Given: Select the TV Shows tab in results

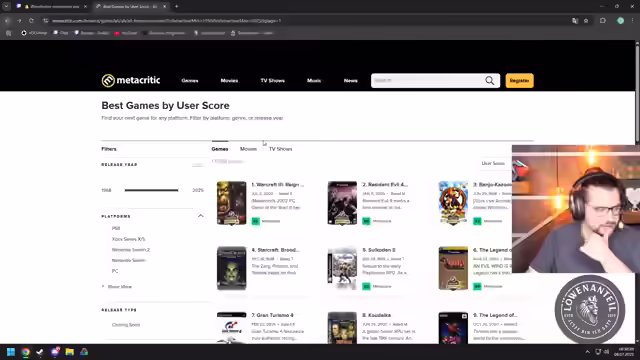Looking at the screenshot, I should [280, 149].
